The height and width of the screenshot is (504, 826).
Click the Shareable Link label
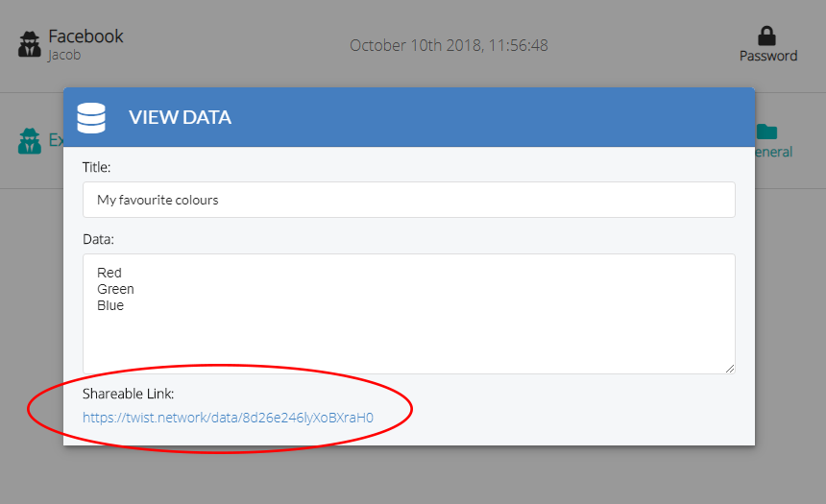pos(128,394)
